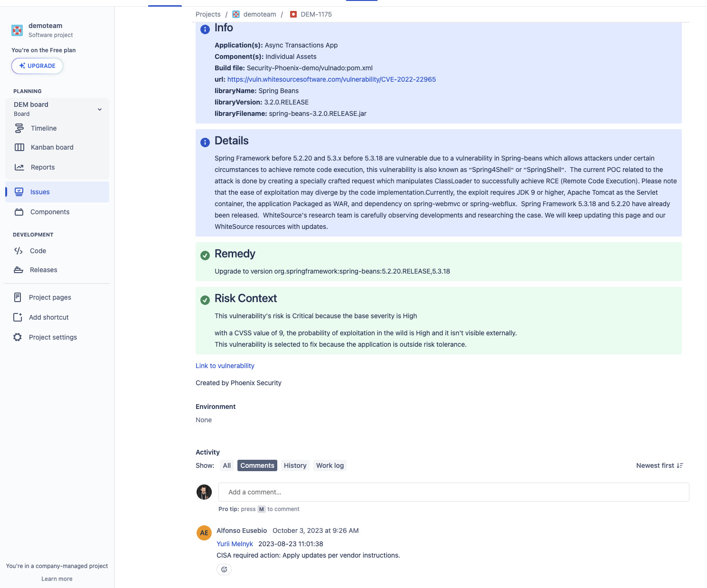Open the CVE-2022-22965 vulnerability URL
707x588 pixels.
[x=331, y=79]
